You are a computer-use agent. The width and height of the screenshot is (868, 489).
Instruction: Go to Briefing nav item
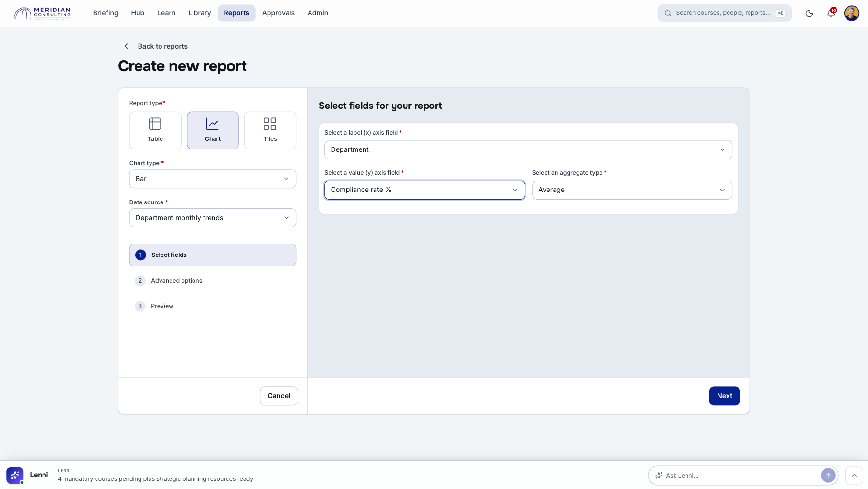point(106,13)
